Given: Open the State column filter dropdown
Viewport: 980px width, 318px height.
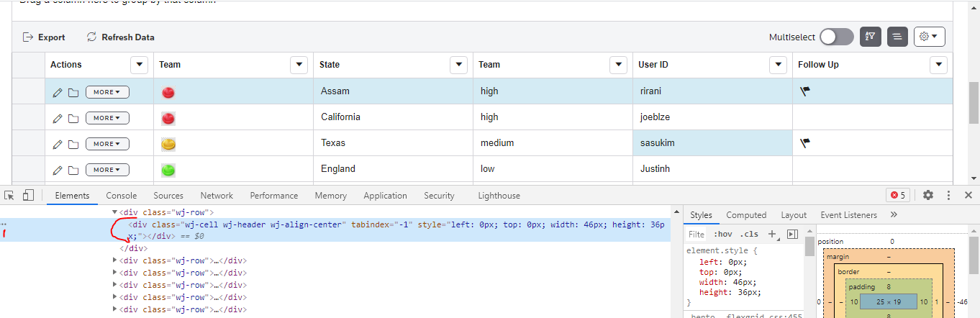Looking at the screenshot, I should [459, 65].
